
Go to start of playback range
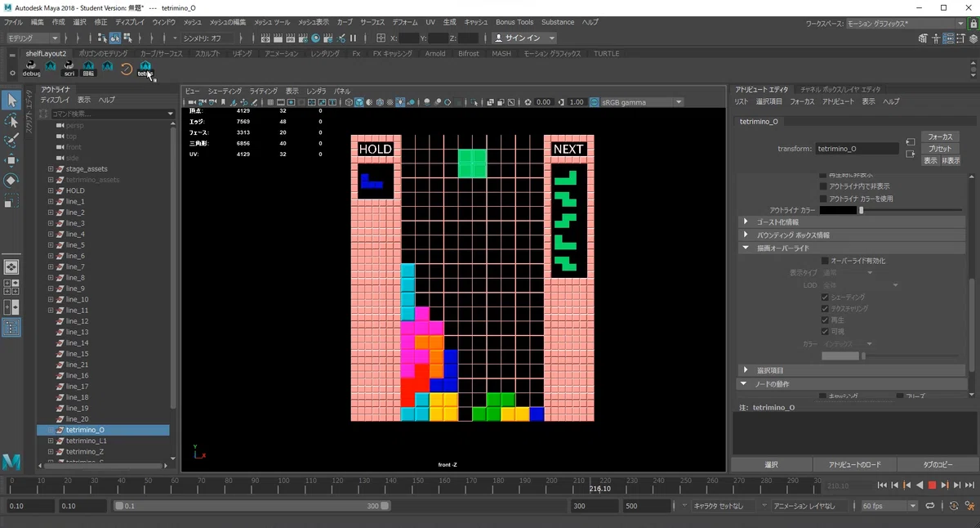(882, 485)
